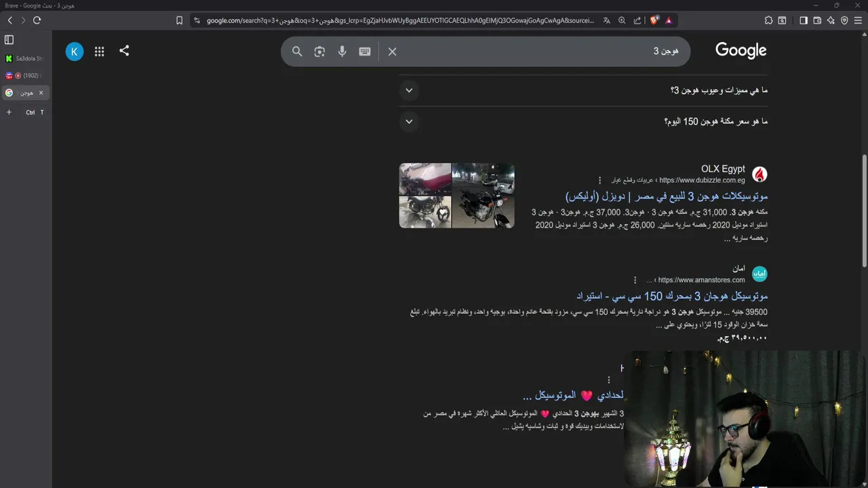Viewport: 868px width, 488px height.
Task: Search by image with Lens
Action: coord(319,52)
